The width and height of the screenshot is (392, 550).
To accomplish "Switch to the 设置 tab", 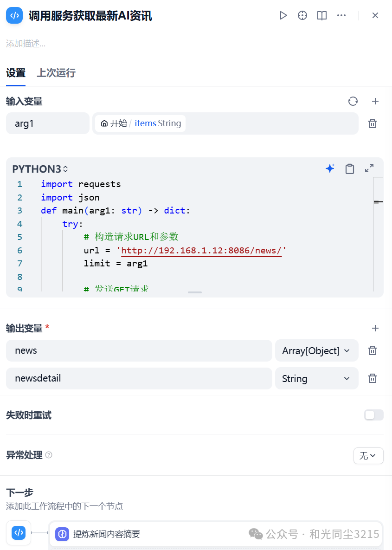I will pyautogui.click(x=16, y=73).
